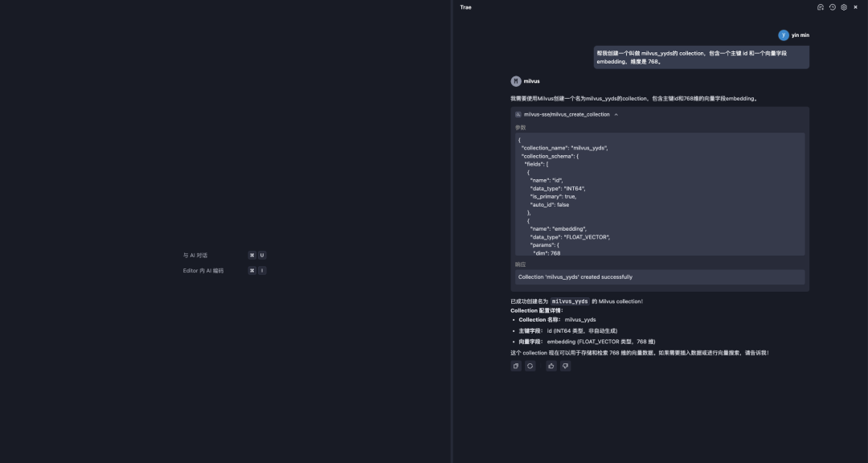This screenshot has width=868, height=463.
Task: Open the Trae AI settings gear icon
Action: coord(844,7)
